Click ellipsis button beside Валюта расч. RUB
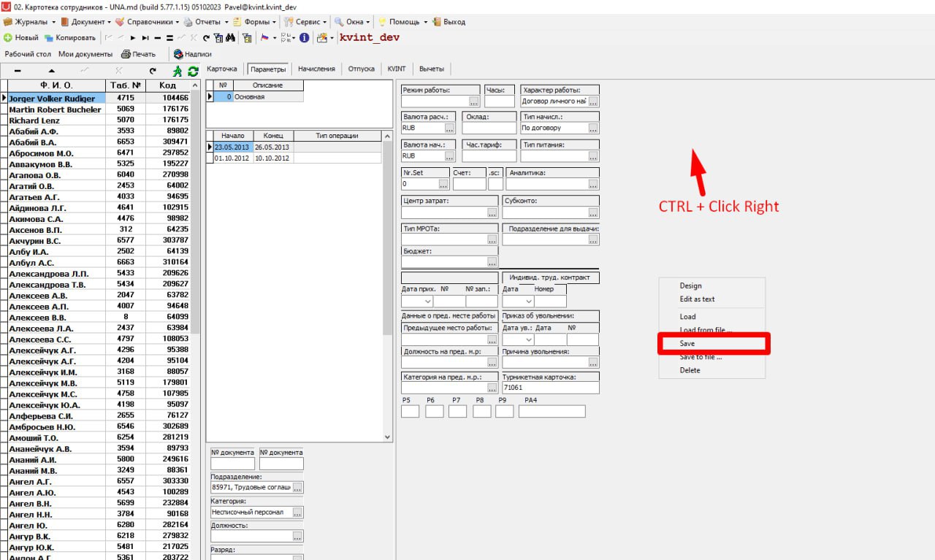The height and width of the screenshot is (560, 935). [450, 128]
